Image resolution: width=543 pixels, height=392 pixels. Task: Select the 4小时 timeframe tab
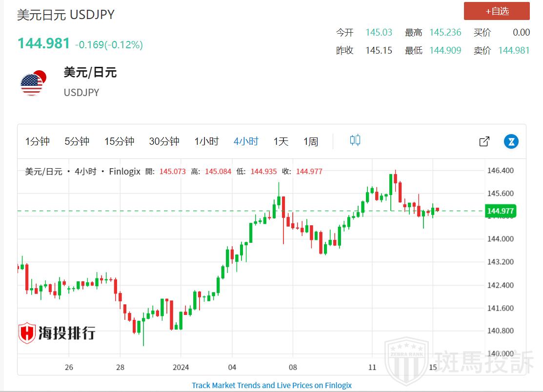[246, 141]
